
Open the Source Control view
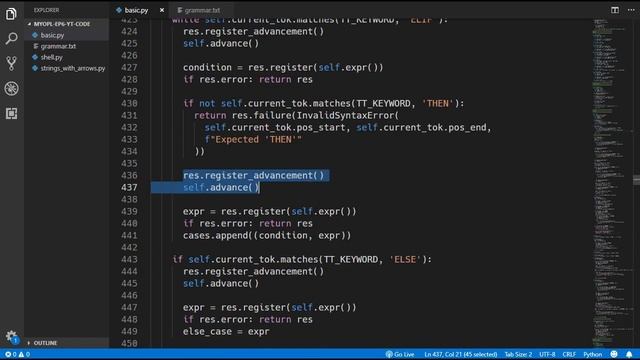11,63
